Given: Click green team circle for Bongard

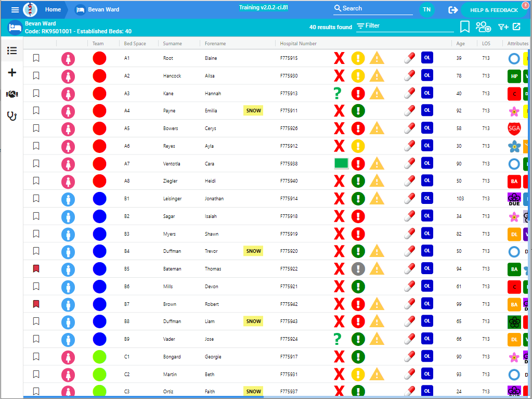Looking at the screenshot, I should (x=99, y=357).
